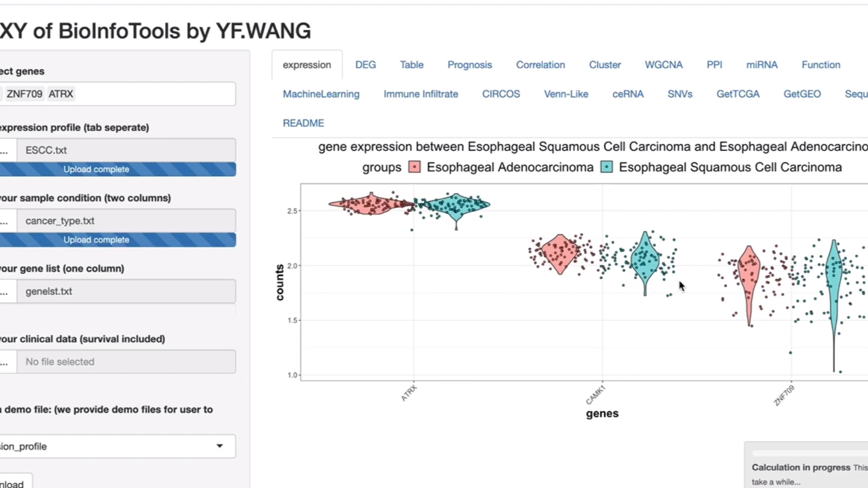Viewport: 868px width, 488px height.
Task: Click the genelst.txt gene list field
Action: (x=126, y=291)
